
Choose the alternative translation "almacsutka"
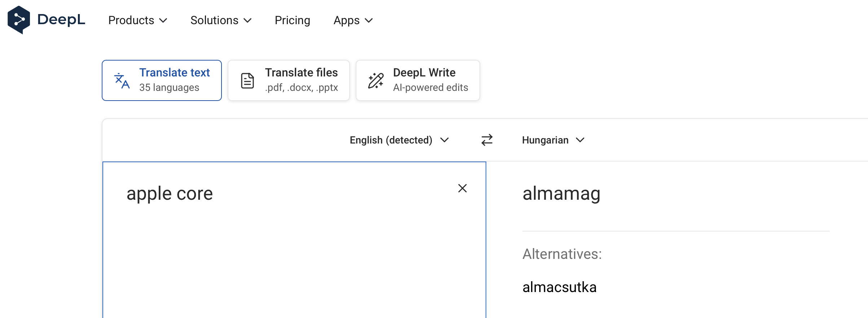(559, 287)
